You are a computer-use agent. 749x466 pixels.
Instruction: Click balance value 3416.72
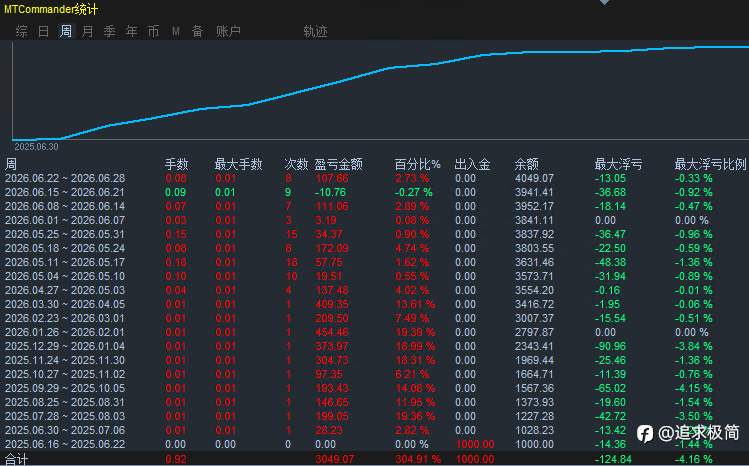click(x=534, y=304)
